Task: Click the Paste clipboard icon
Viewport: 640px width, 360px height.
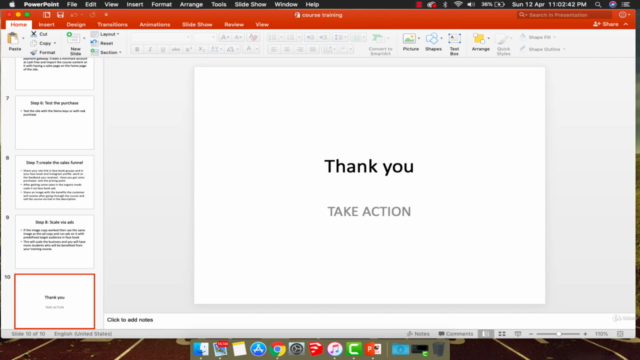Action: (13, 38)
